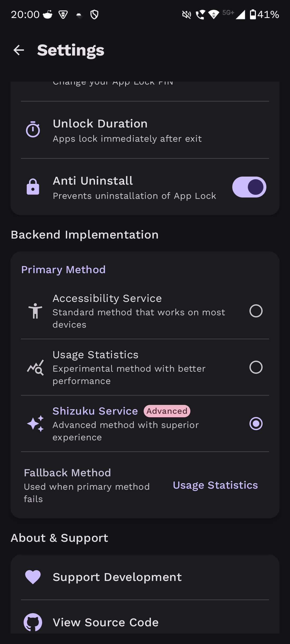Tap the Shizuku Service sparkle icon
Screen dimensions: 290x644
point(35,424)
